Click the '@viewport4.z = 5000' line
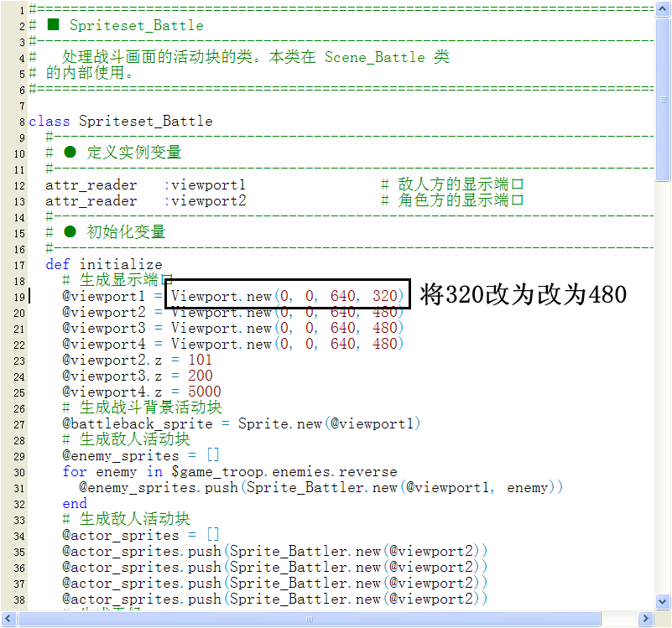This screenshot has height=628, width=672. click(x=142, y=392)
